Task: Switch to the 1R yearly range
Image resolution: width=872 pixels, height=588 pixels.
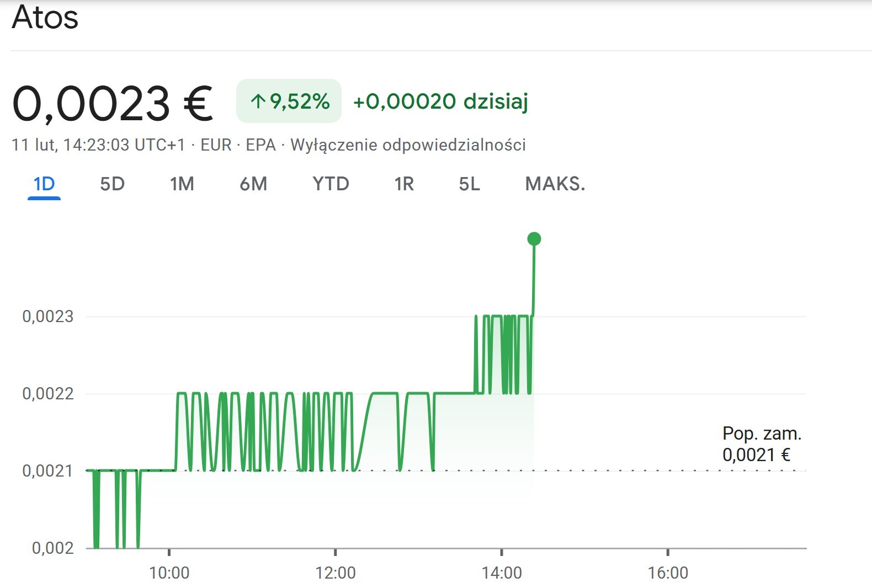Action: [404, 184]
